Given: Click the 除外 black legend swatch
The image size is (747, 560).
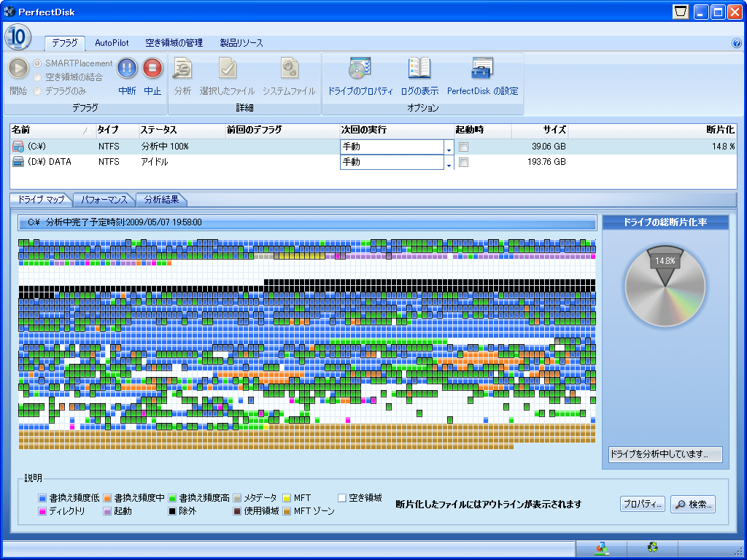Looking at the screenshot, I should [x=172, y=511].
